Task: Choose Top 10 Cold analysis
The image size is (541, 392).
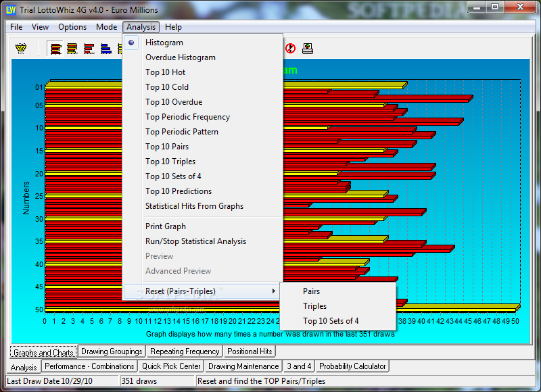Action: pyautogui.click(x=202, y=87)
